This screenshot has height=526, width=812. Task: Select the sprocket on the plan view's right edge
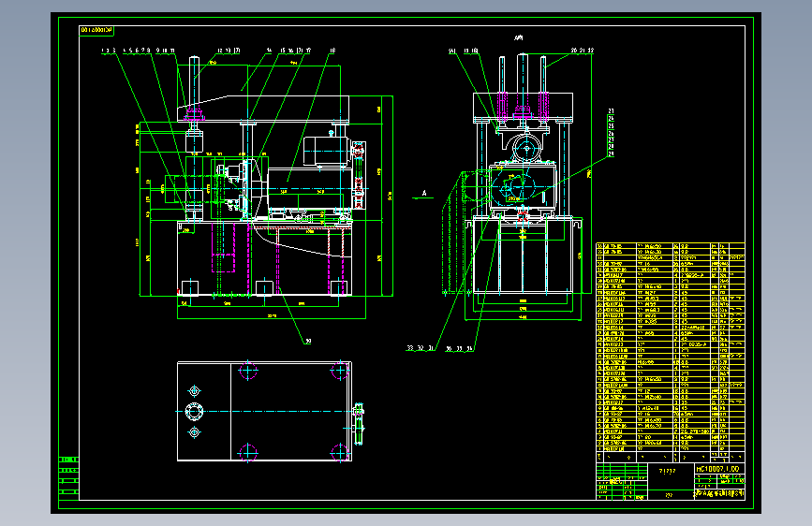[359, 423]
